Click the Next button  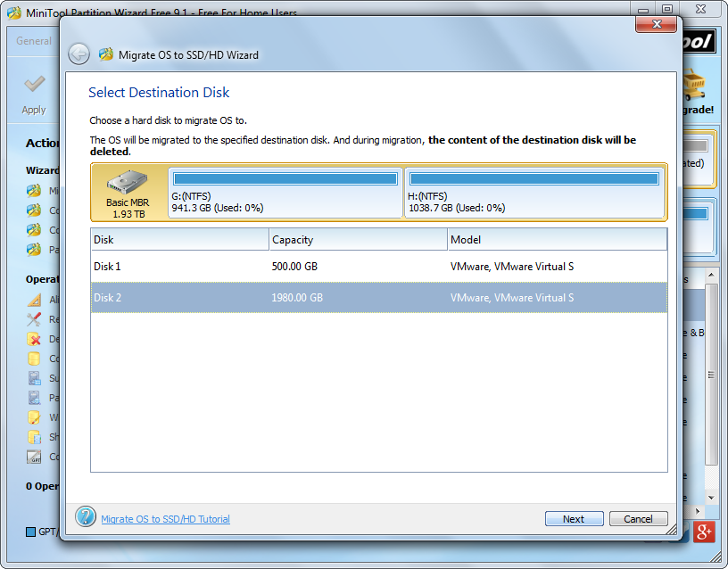(x=574, y=519)
